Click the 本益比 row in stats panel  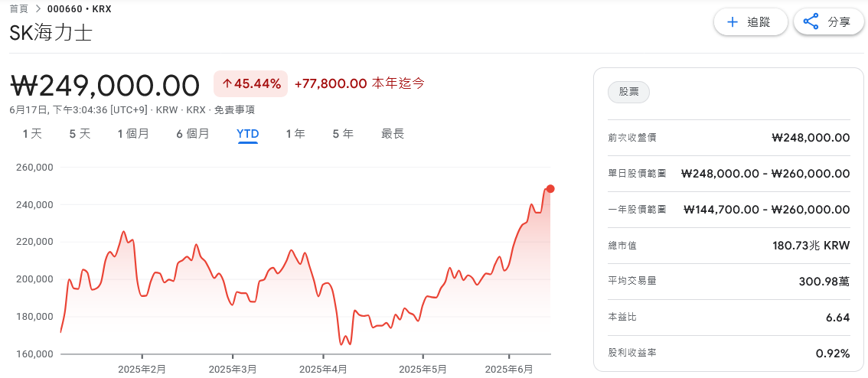click(x=729, y=318)
